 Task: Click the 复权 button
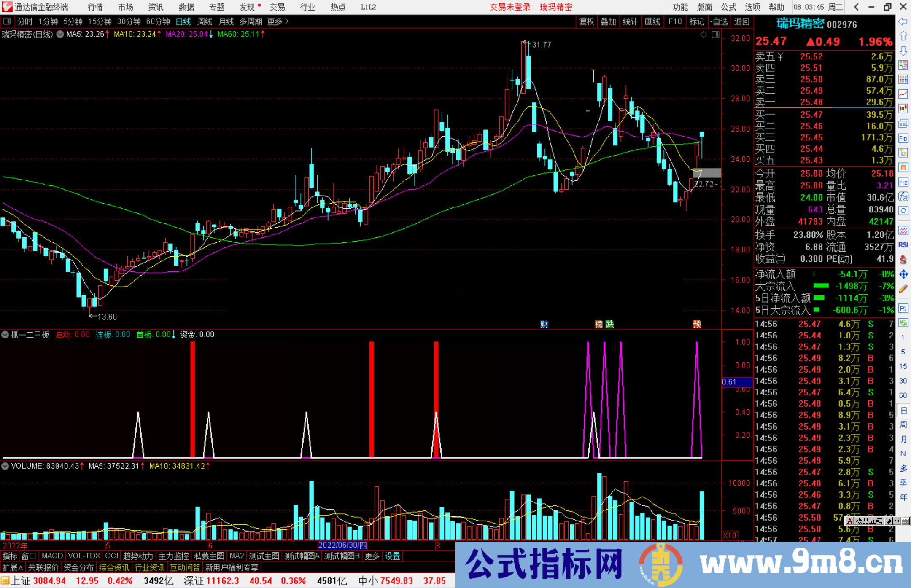pyautogui.click(x=586, y=21)
